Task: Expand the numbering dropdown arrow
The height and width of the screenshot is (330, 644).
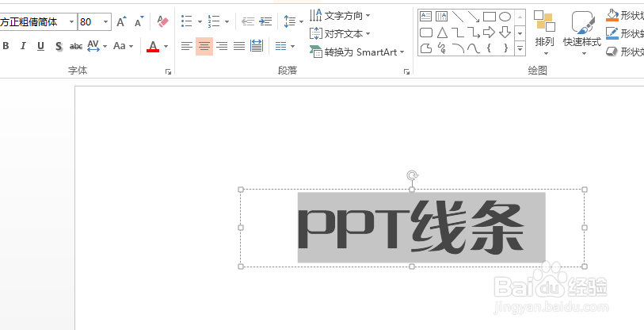Action: click(x=227, y=21)
